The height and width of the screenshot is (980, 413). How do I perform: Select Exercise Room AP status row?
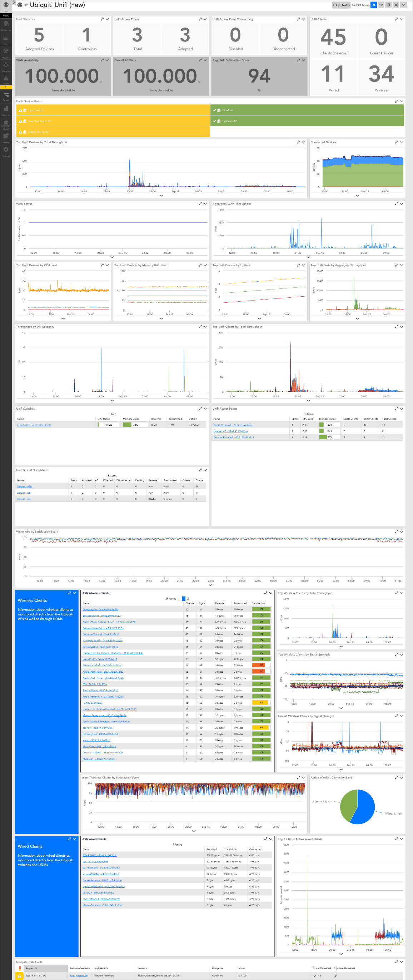click(x=113, y=121)
